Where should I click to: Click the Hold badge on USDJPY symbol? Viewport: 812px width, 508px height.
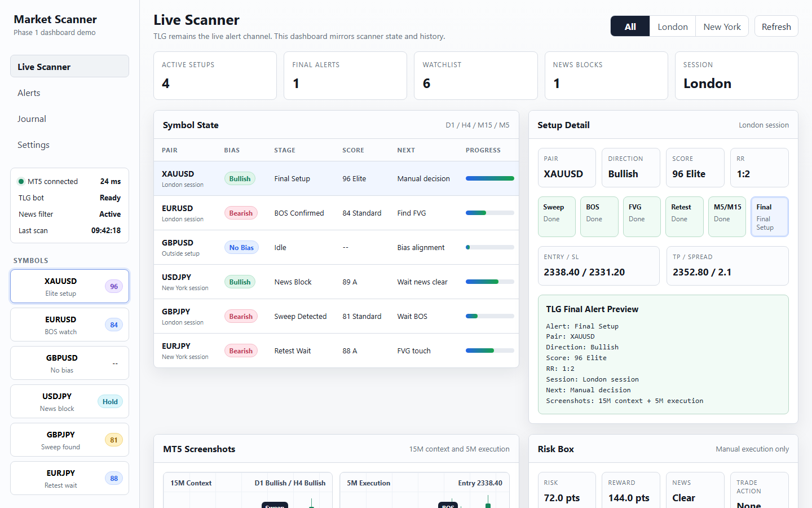coord(110,402)
